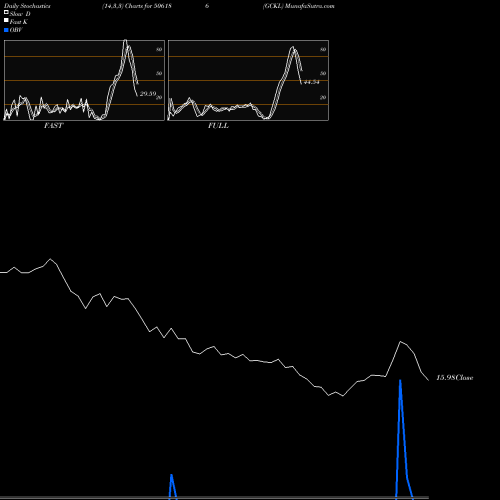
Task: Click the 'Fast K' legend label
Action: point(19,22)
